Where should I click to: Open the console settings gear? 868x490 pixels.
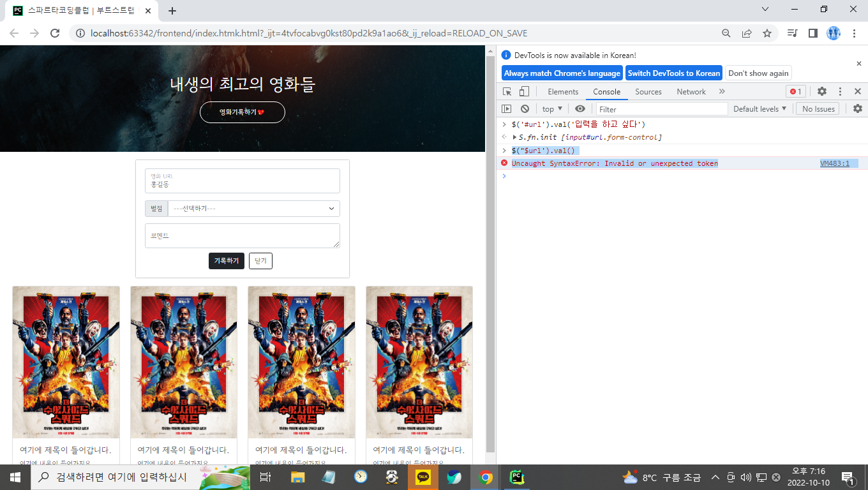[x=858, y=109]
